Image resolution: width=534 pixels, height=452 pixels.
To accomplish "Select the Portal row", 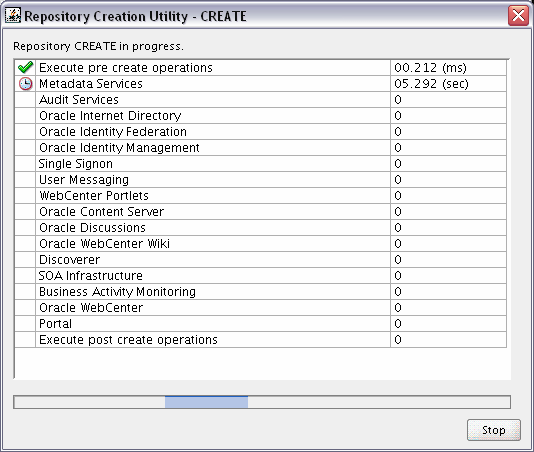I will (261, 324).
